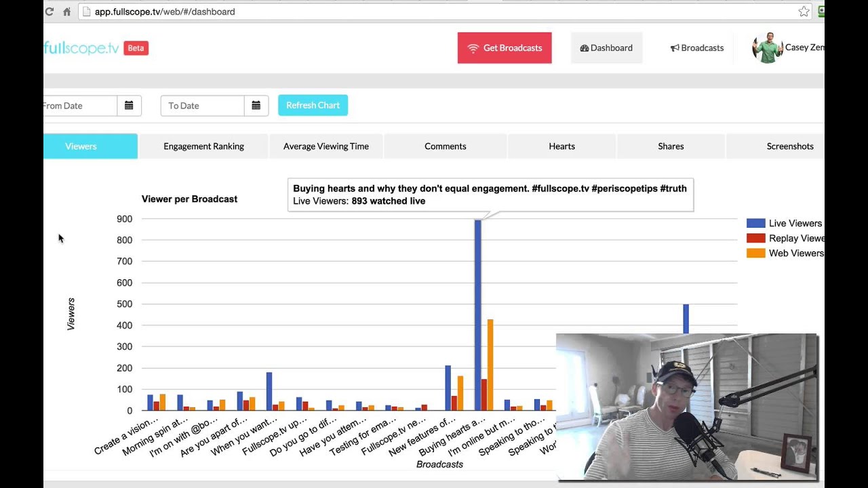Switch to the Comments tab
The width and height of the screenshot is (868, 488).
pos(445,146)
